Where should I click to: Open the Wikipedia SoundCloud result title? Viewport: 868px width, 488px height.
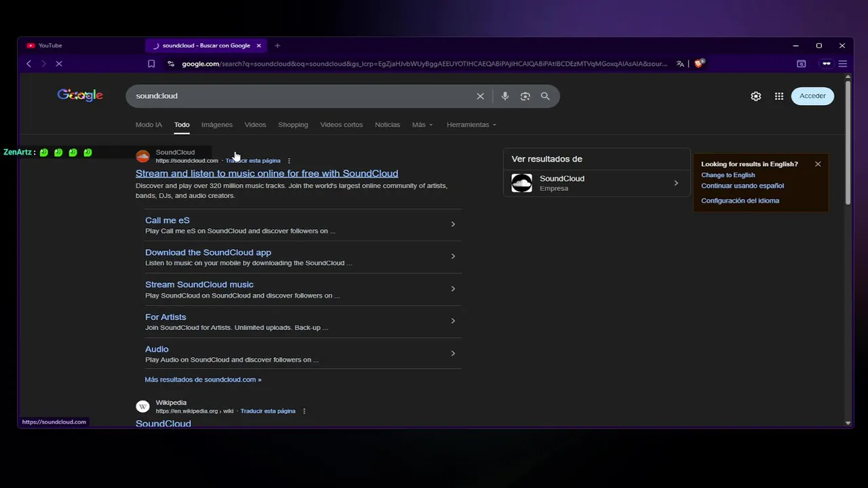coord(163,424)
